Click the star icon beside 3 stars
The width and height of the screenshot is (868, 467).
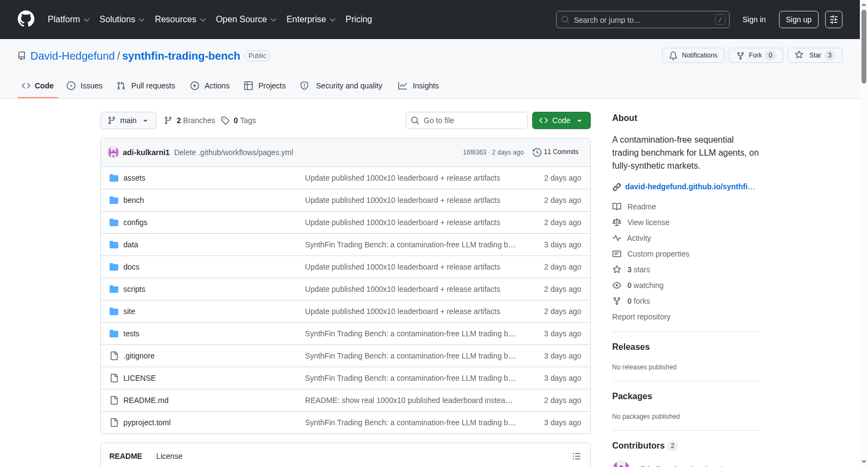[x=617, y=270]
